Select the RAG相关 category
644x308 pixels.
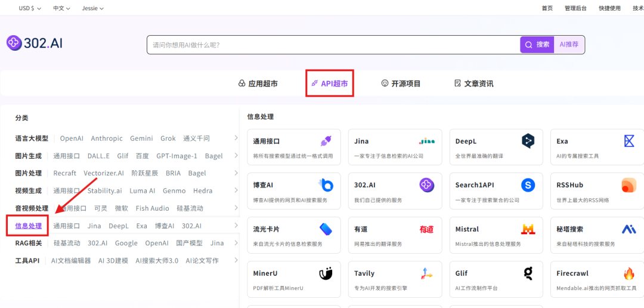(x=29, y=243)
